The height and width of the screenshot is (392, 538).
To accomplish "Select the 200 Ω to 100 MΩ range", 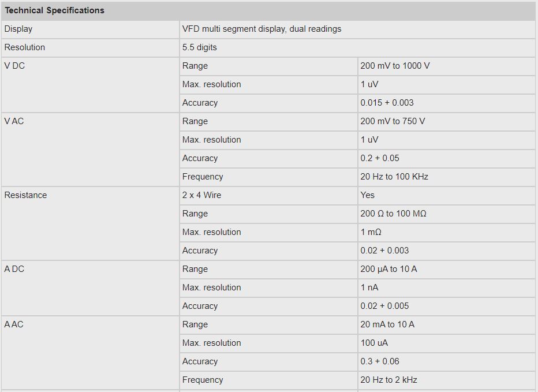I will pos(393,214).
